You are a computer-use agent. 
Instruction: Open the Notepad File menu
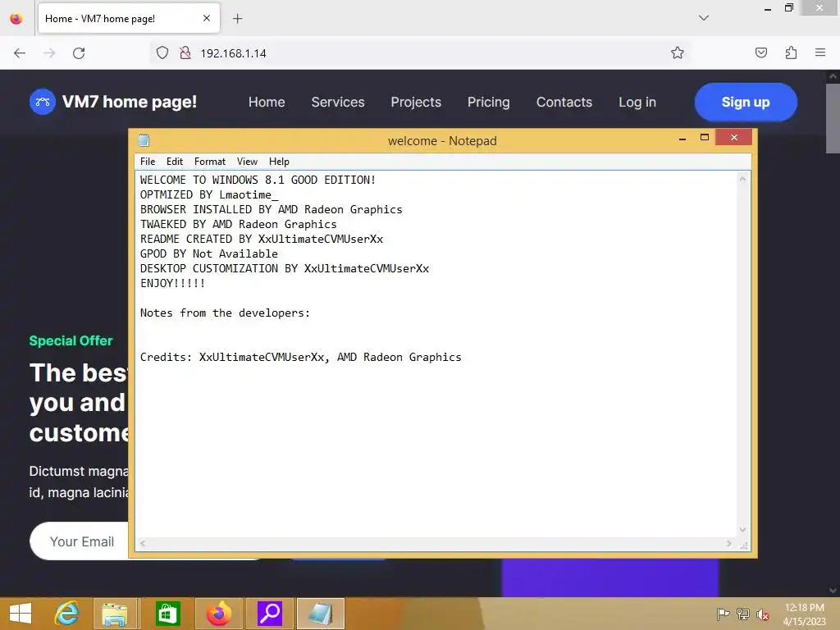pos(148,162)
